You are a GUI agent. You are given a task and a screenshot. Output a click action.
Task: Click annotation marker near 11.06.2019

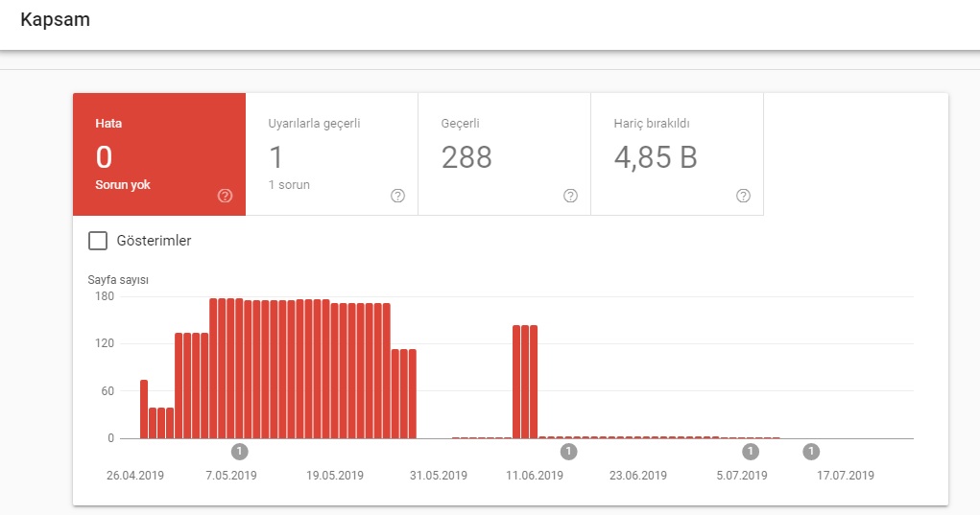coord(568,452)
